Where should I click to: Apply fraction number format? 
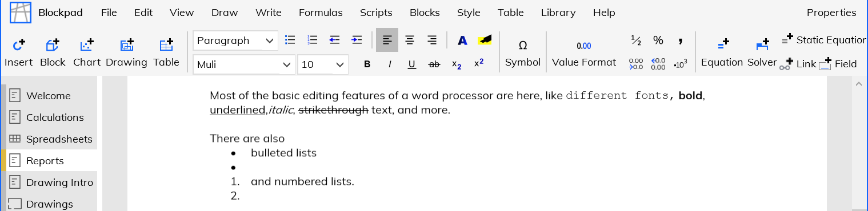[x=636, y=40]
